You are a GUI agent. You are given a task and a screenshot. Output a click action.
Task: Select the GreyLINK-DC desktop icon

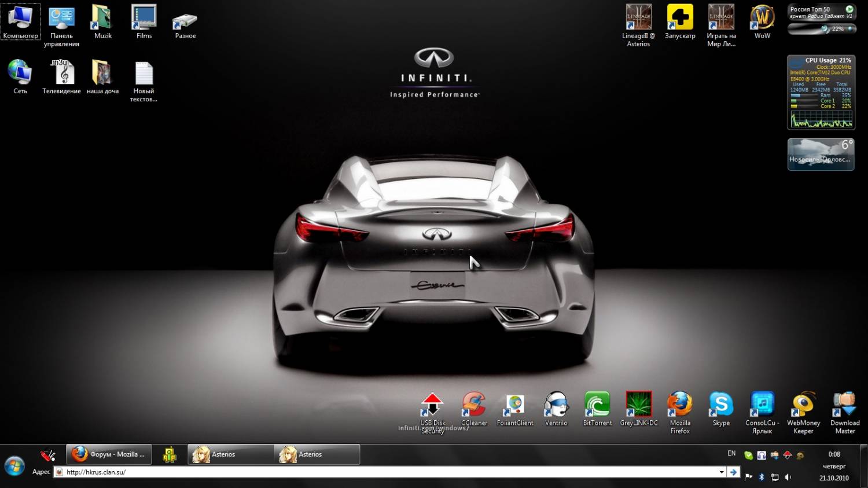[639, 405]
